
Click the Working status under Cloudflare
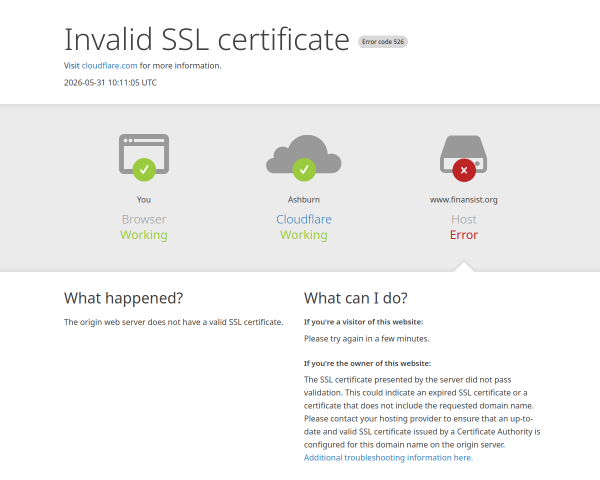(304, 235)
